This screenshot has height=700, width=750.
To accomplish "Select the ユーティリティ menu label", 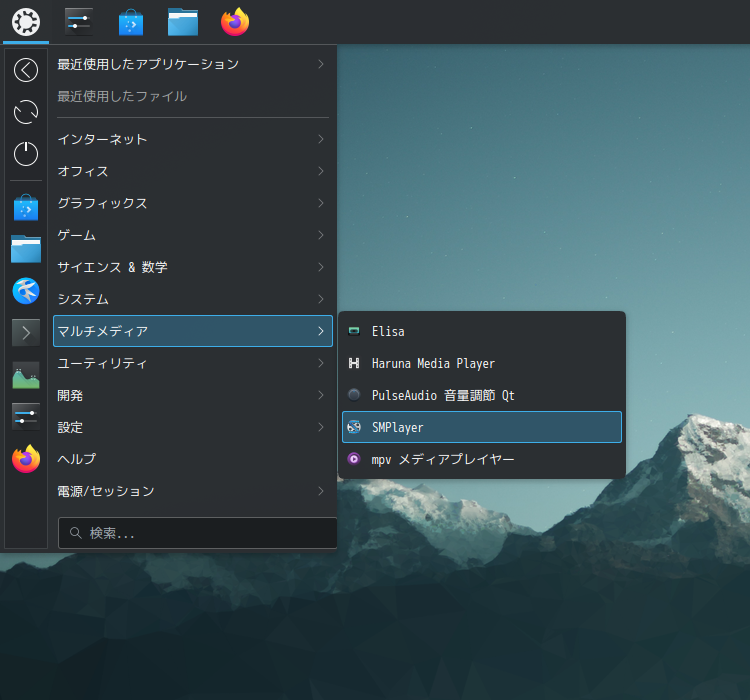I will 102,363.
